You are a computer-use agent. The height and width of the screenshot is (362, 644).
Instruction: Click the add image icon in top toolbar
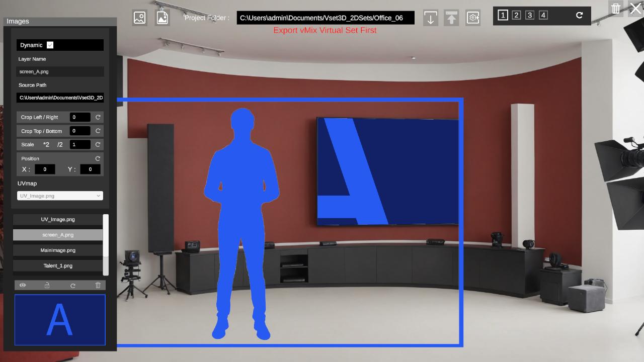pos(140,18)
